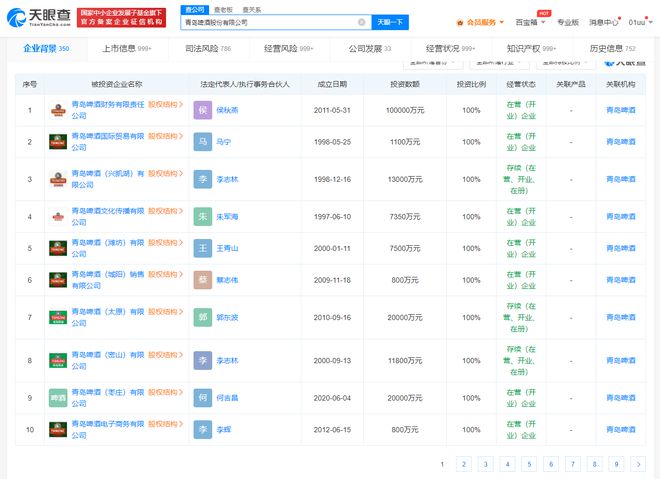This screenshot has height=479, width=660.
Task: Click the 马 avatar icon for 马宁
Action: coord(203,142)
